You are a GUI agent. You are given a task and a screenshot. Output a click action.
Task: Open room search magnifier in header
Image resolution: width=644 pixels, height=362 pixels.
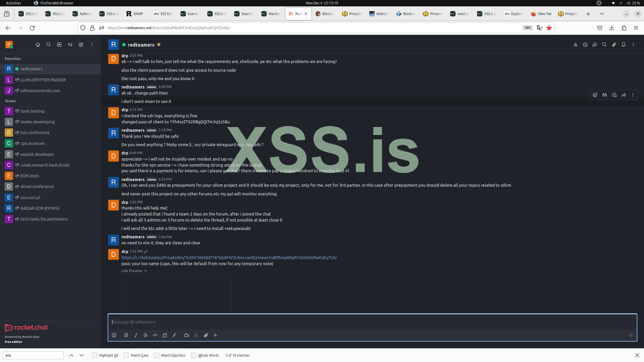[604, 45]
